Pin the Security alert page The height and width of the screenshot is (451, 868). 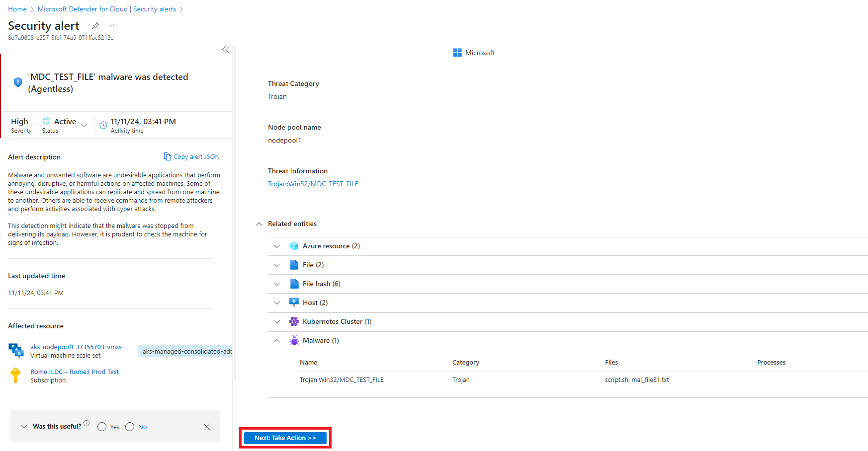(x=95, y=26)
